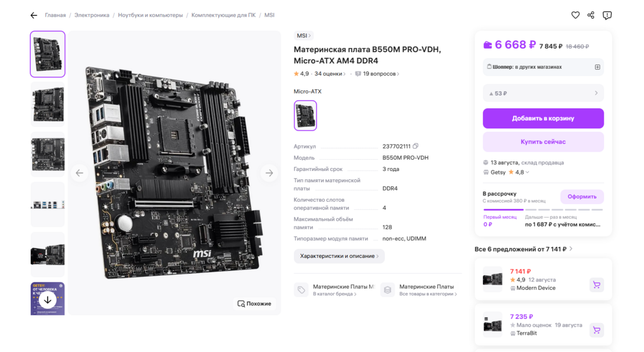
Task: Open the Электроника breadcrumb
Action: coord(92,15)
